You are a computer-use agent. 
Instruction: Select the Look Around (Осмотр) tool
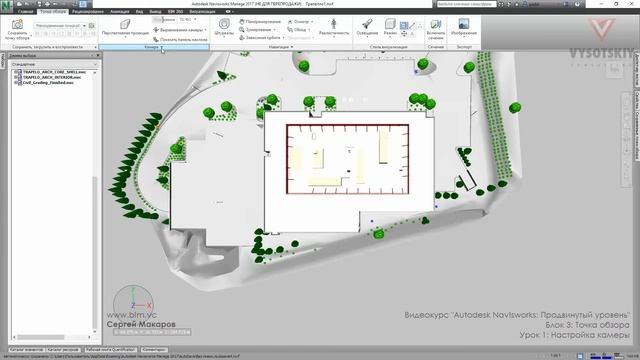(298, 21)
